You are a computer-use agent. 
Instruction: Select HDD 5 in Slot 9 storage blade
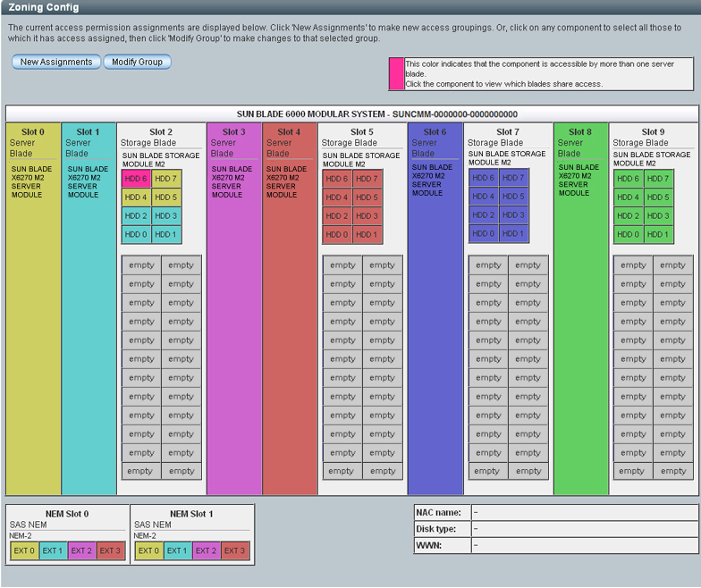(x=658, y=197)
